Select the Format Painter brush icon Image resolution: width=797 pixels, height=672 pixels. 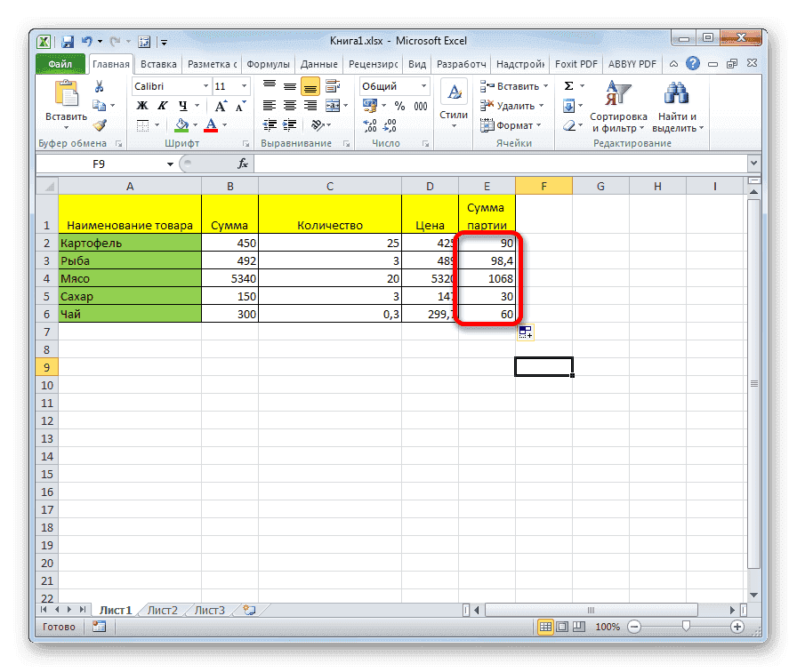[x=101, y=125]
